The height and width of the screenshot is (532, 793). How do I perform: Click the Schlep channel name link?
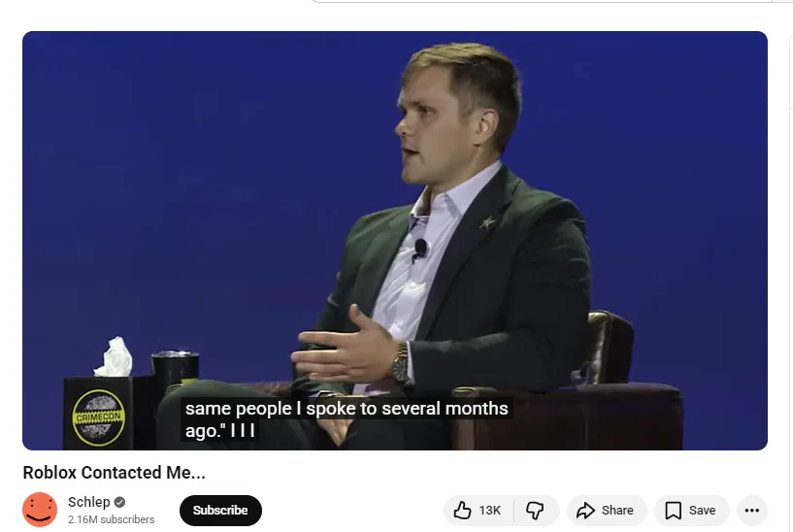pyautogui.click(x=89, y=502)
